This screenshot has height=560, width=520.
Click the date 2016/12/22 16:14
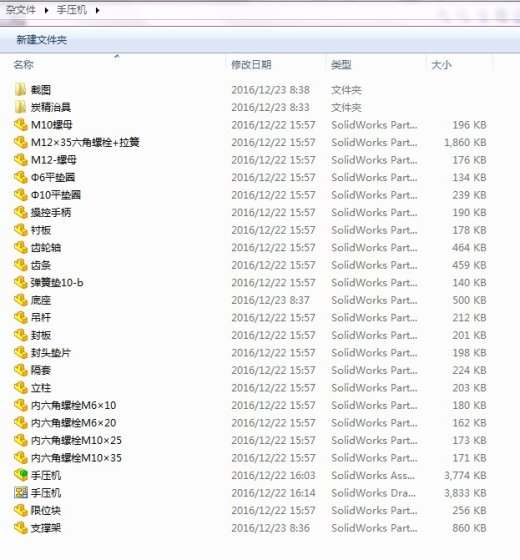point(273,492)
